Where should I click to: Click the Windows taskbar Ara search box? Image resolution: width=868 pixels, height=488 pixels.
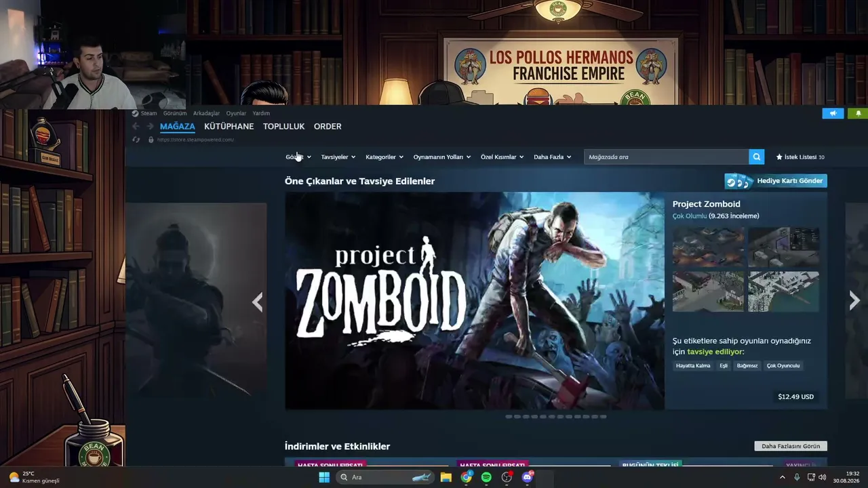[x=385, y=477]
